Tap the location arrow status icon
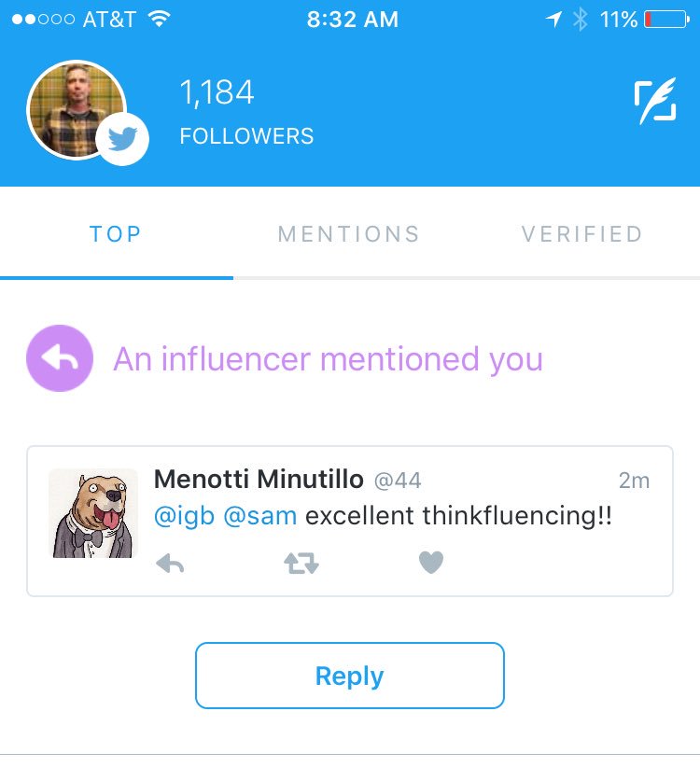This screenshot has width=700, height=767. (553, 20)
